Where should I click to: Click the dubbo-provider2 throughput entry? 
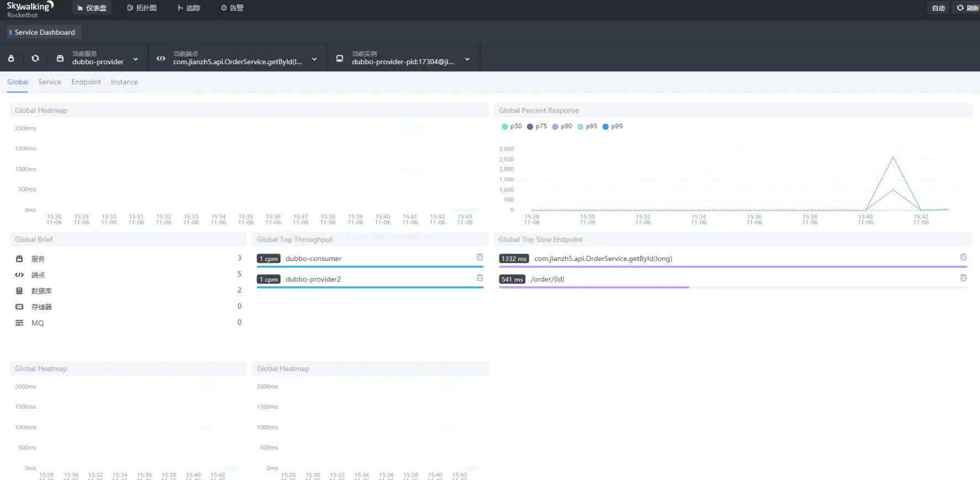tap(313, 279)
